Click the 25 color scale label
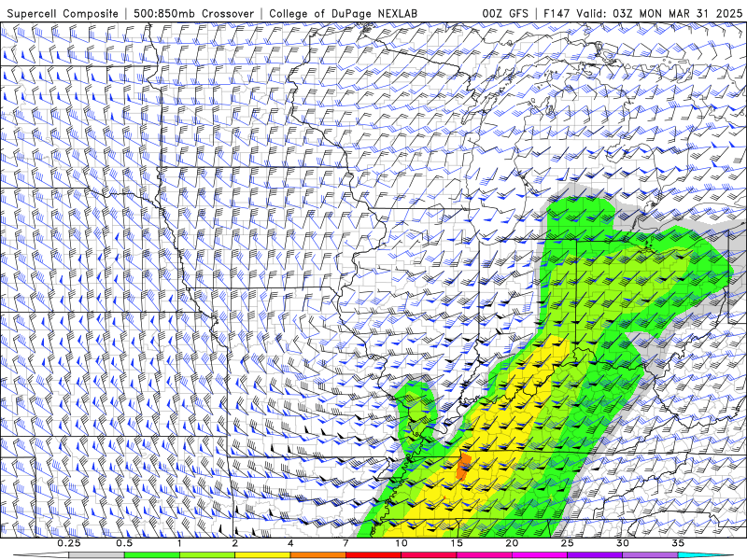 coord(567,543)
